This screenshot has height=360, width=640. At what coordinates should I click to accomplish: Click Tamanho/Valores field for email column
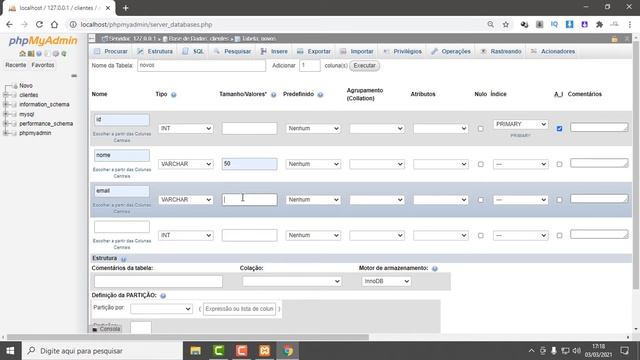tap(249, 200)
